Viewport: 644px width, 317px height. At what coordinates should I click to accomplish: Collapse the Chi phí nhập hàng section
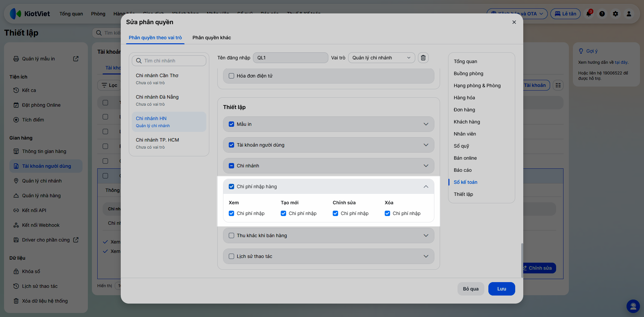(x=426, y=187)
